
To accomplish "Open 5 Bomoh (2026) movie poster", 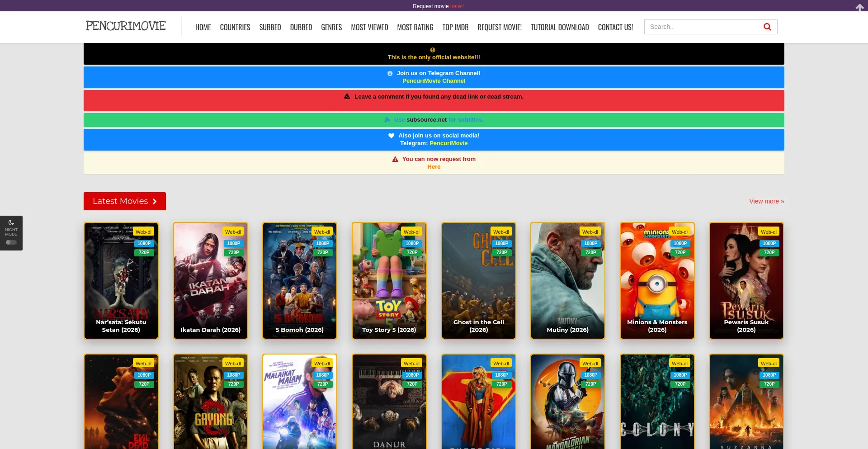I will coord(300,281).
